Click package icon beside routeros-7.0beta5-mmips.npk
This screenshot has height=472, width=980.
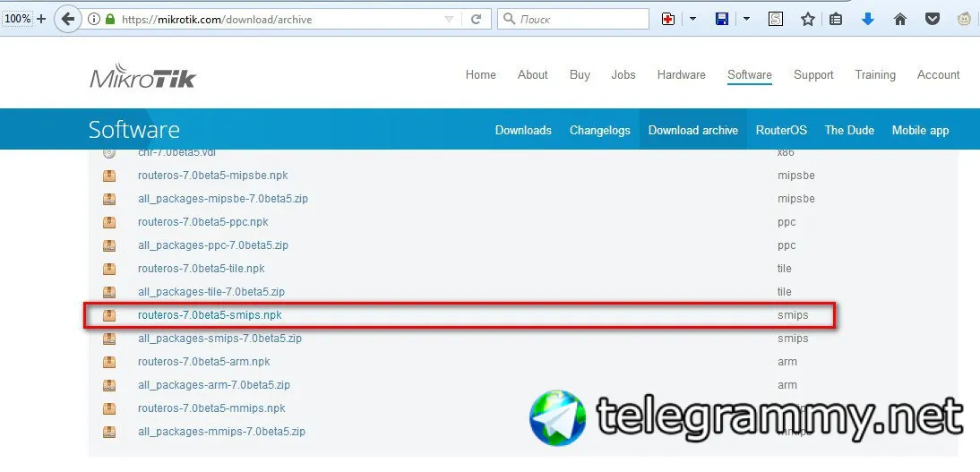pyautogui.click(x=109, y=408)
